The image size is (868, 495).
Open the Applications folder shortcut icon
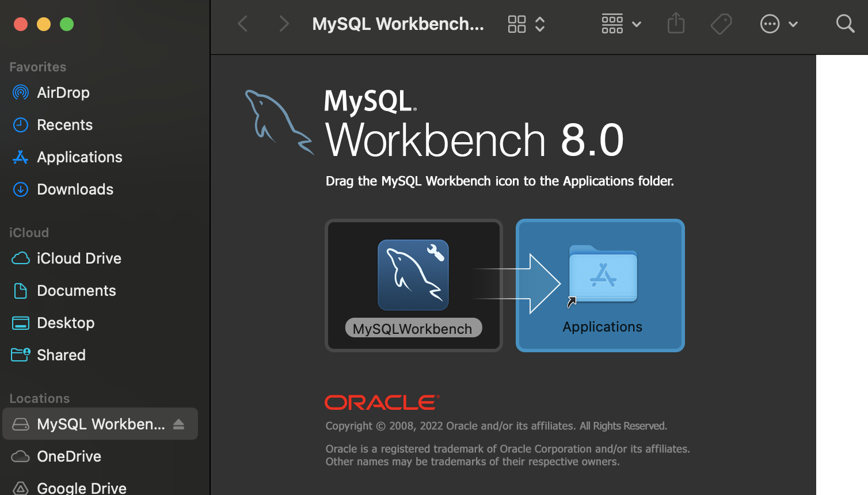603,275
